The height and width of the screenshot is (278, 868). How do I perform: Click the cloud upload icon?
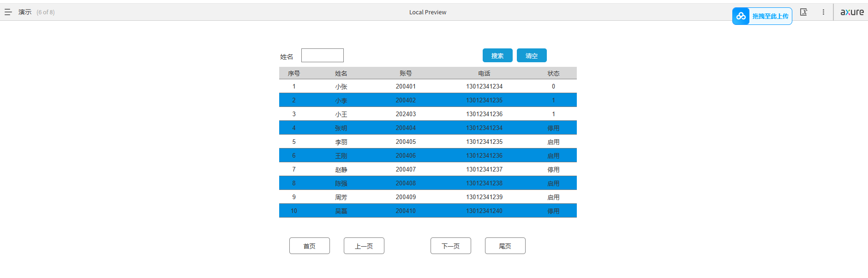coord(741,16)
